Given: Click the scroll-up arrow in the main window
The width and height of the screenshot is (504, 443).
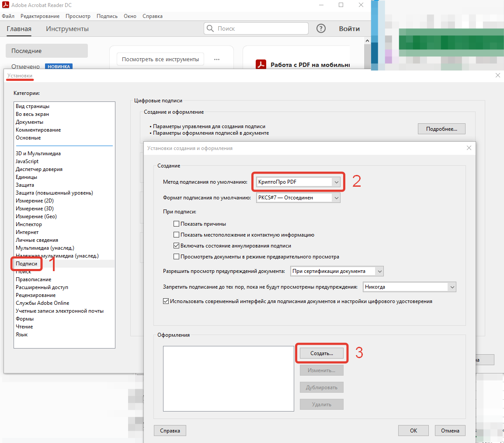Looking at the screenshot, I should [367, 41].
